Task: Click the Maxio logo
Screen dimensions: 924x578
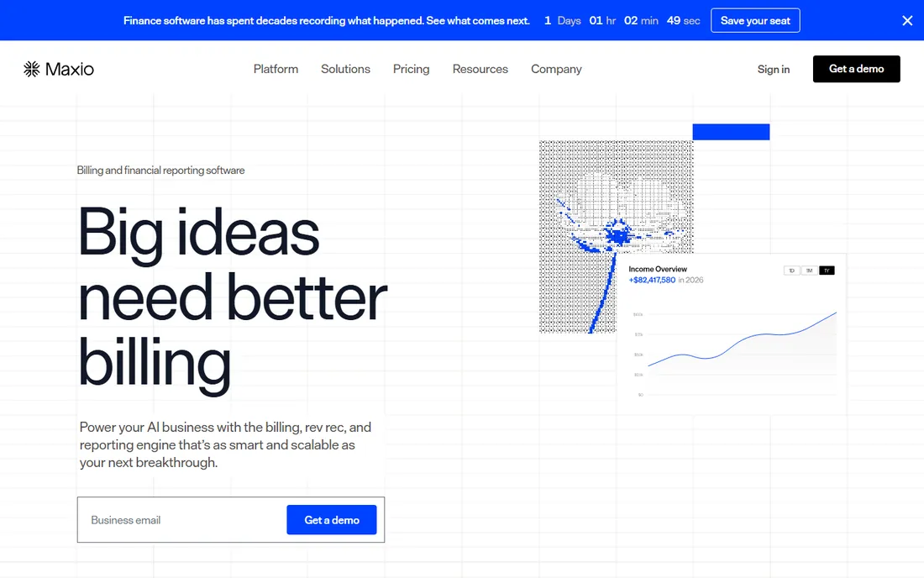Action: [58, 69]
